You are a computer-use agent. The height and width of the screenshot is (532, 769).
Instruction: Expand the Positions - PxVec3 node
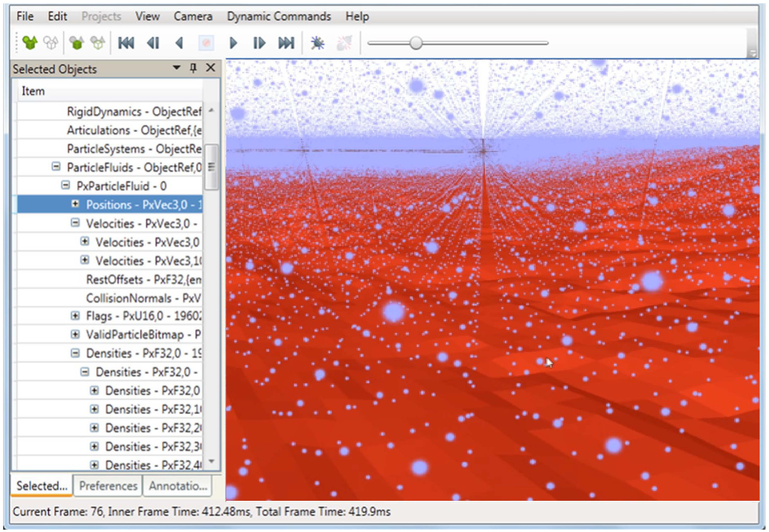click(75, 204)
